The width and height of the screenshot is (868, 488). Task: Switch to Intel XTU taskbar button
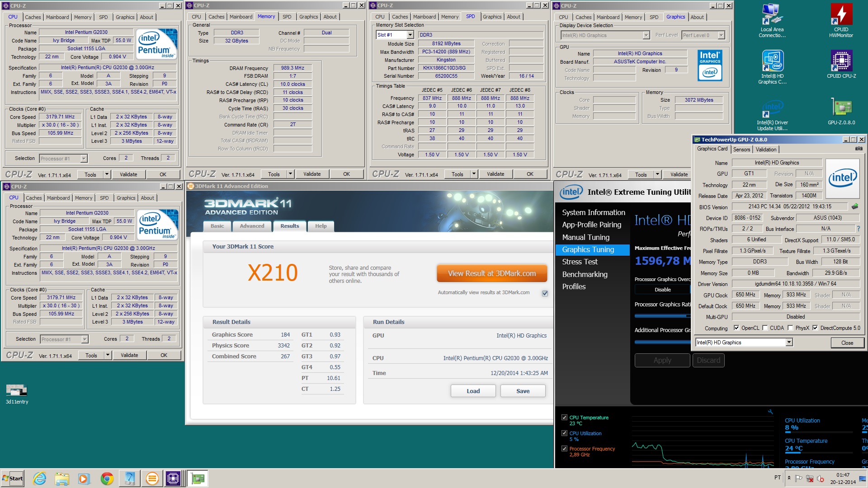click(x=130, y=478)
